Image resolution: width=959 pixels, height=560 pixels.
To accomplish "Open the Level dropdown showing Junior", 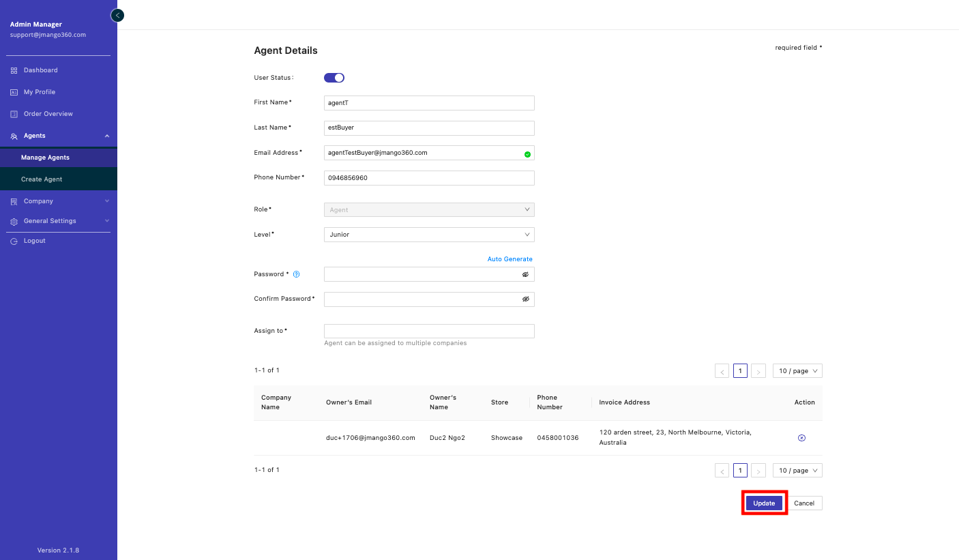I will pos(428,235).
